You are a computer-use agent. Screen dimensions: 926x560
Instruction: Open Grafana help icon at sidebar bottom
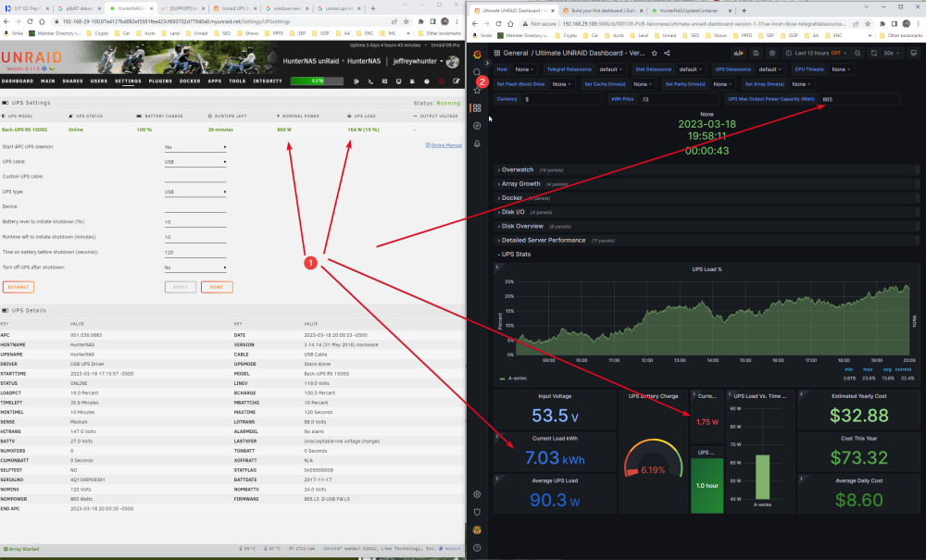click(477, 548)
